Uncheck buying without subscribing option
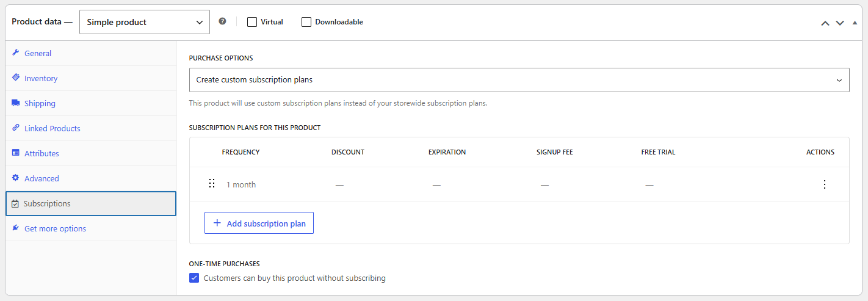 click(x=194, y=278)
